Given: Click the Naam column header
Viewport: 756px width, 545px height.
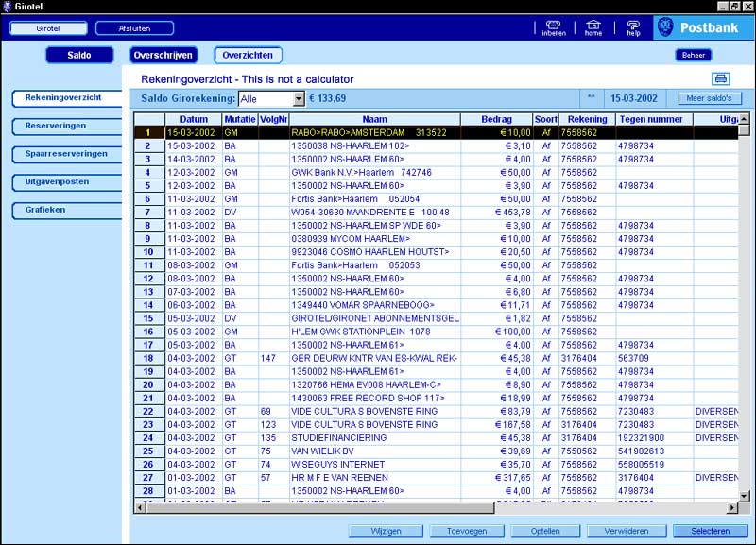Looking at the screenshot, I should tap(374, 119).
